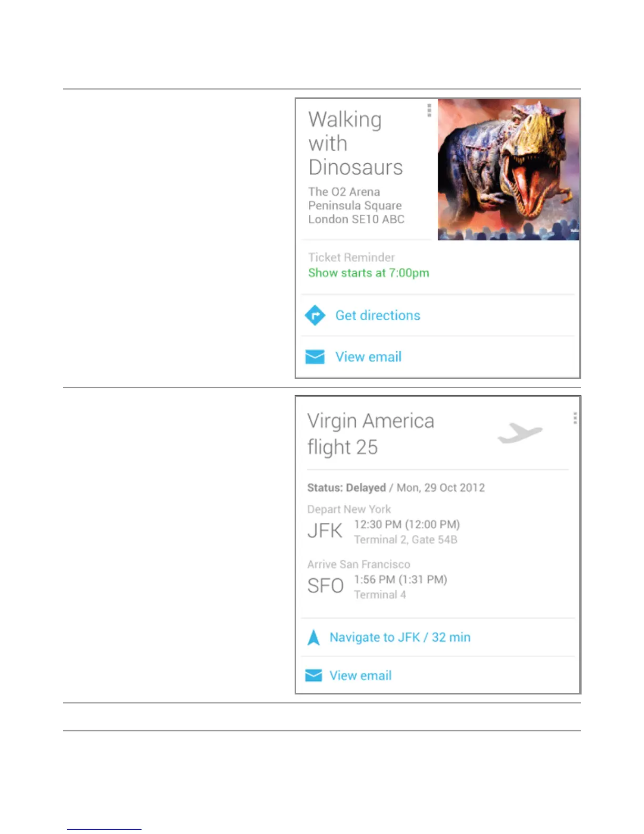Click the gray airplane icon
The width and height of the screenshot is (644, 834).
(520, 434)
